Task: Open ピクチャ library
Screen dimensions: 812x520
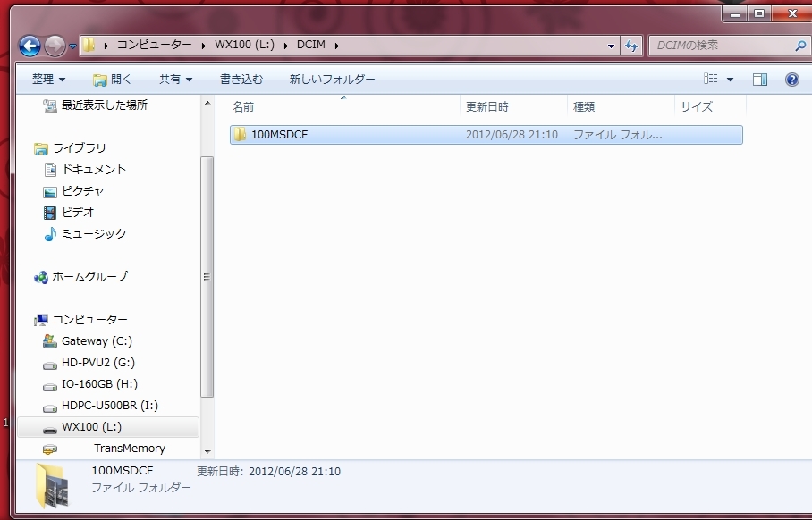Action: point(83,190)
